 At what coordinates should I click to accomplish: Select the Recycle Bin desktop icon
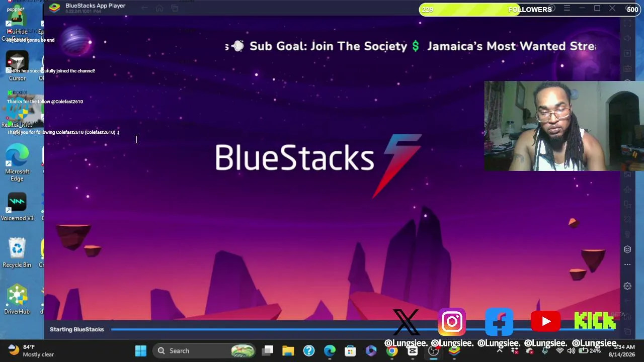[x=17, y=253]
